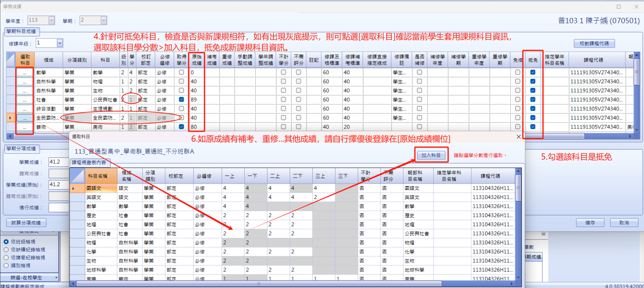This screenshot has width=644, height=288.
Task: Click the left arrow of the grades grid scrollbar
Action: (10, 136)
